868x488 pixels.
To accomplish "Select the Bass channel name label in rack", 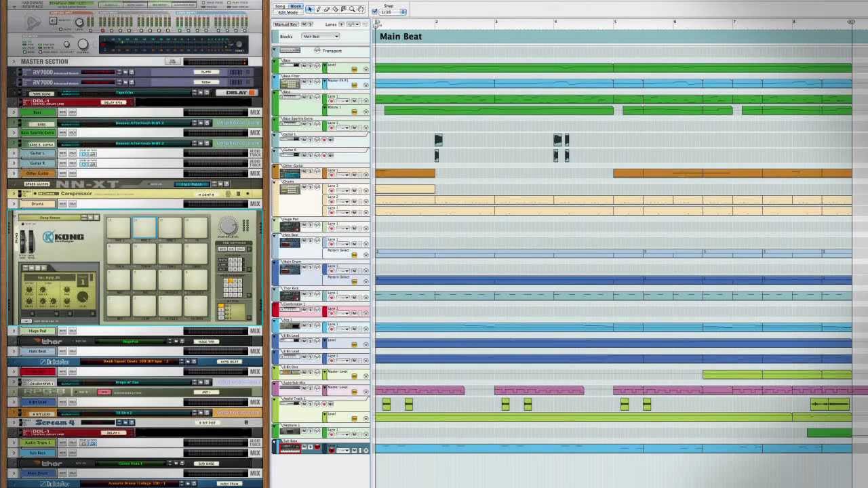I will click(38, 113).
